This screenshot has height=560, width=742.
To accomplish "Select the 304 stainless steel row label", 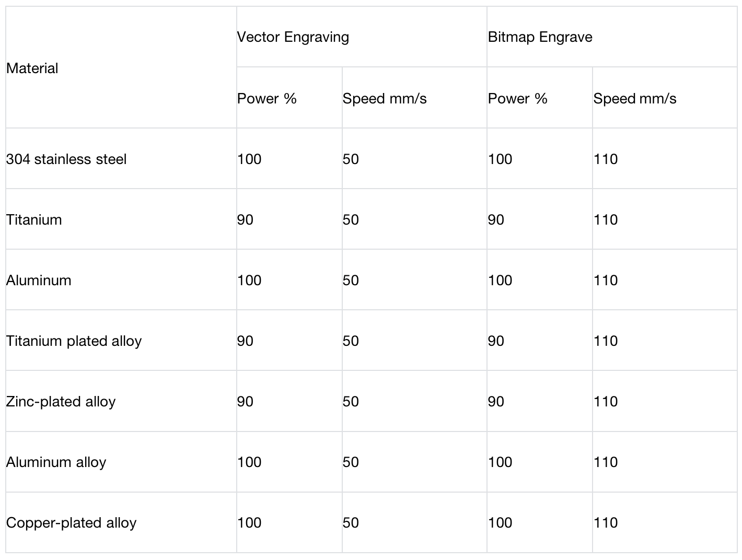I will (x=66, y=159).
